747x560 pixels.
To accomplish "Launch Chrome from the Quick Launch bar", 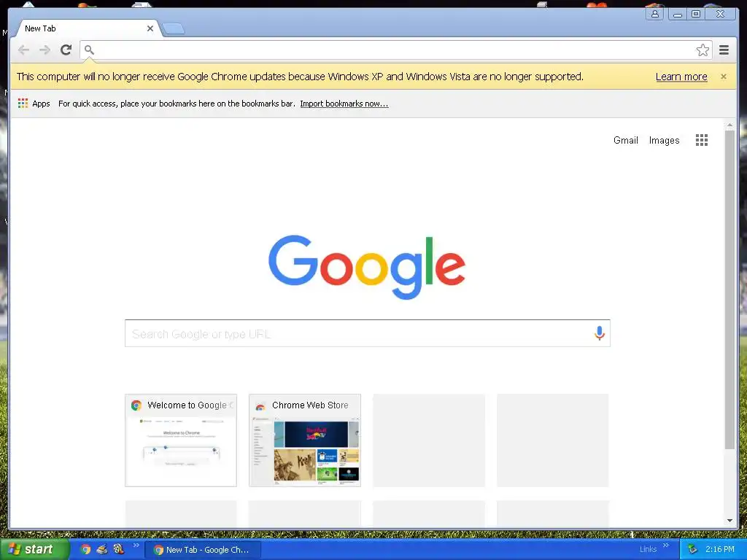I will point(85,550).
